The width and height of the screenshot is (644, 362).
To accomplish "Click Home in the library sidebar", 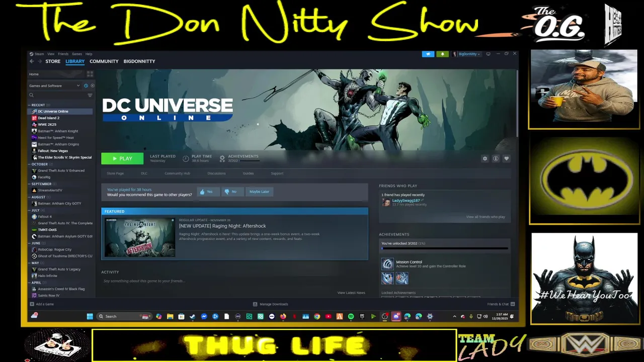I will (x=34, y=74).
